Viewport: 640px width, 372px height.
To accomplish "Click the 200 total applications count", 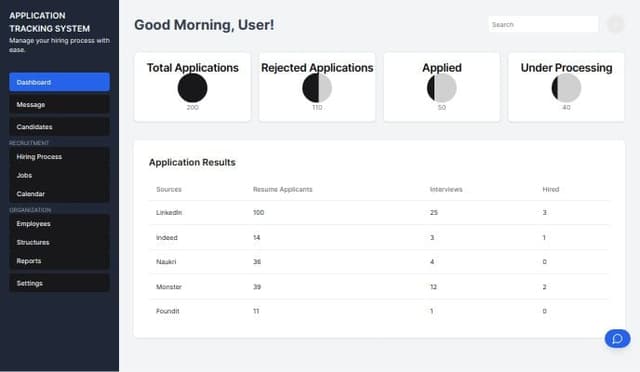I will click(192, 107).
